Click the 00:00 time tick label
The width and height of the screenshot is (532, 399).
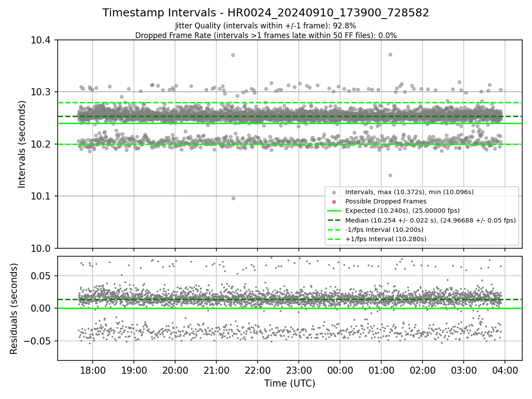(340, 370)
